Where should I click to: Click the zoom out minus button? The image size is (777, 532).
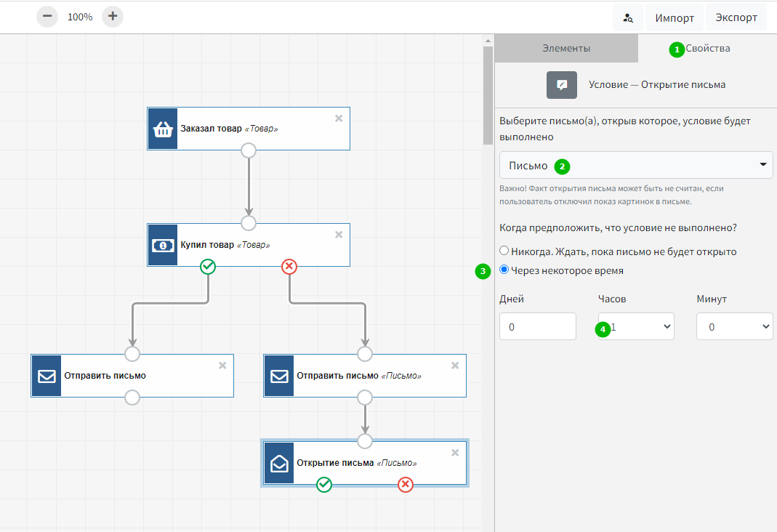coord(47,17)
